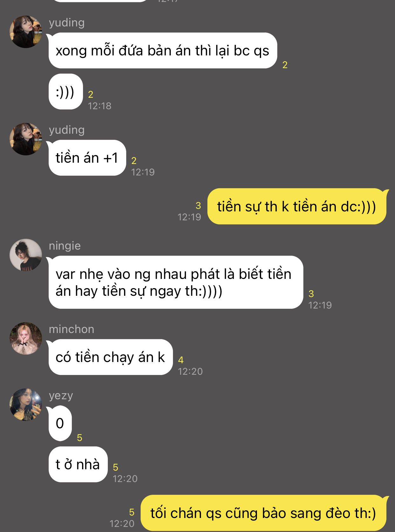Viewport: 395px width, 532px height.
Task: Tap the yellow 'tiền sự th k tiền án dc' bubble
Action: (297, 206)
